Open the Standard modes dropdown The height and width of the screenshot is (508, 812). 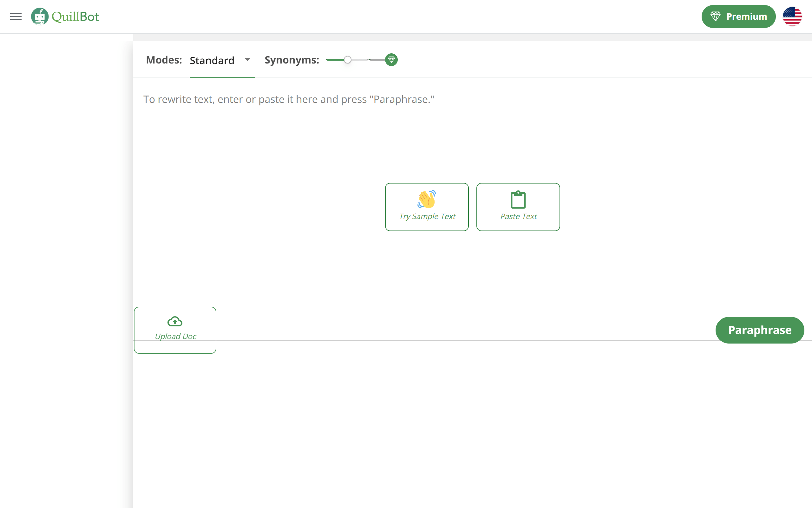point(222,60)
